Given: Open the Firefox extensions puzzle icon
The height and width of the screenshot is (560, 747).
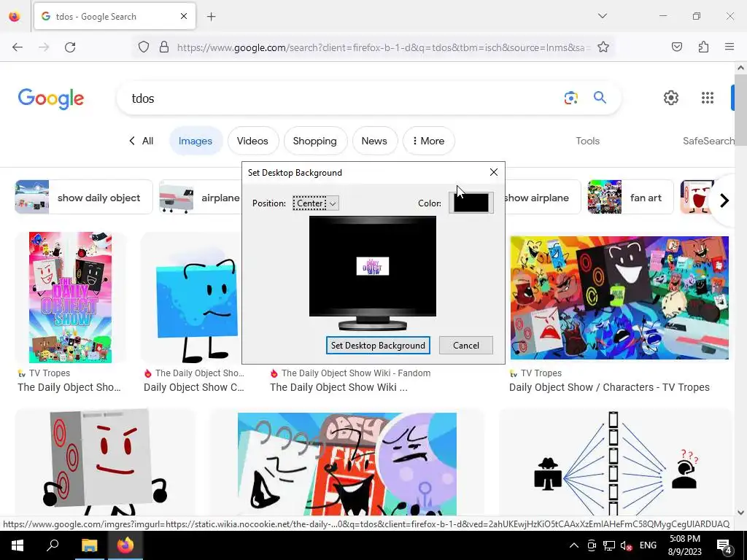Looking at the screenshot, I should pyautogui.click(x=703, y=47).
